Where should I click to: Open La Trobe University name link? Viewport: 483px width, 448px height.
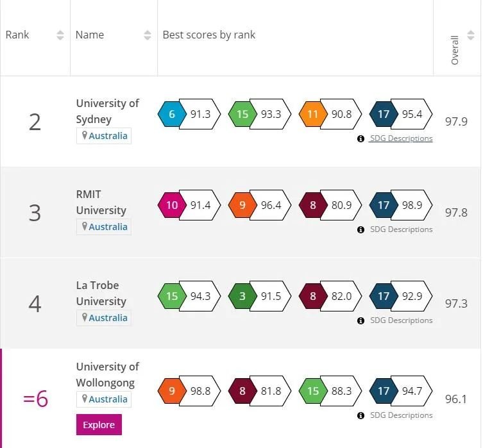pyautogui.click(x=101, y=294)
